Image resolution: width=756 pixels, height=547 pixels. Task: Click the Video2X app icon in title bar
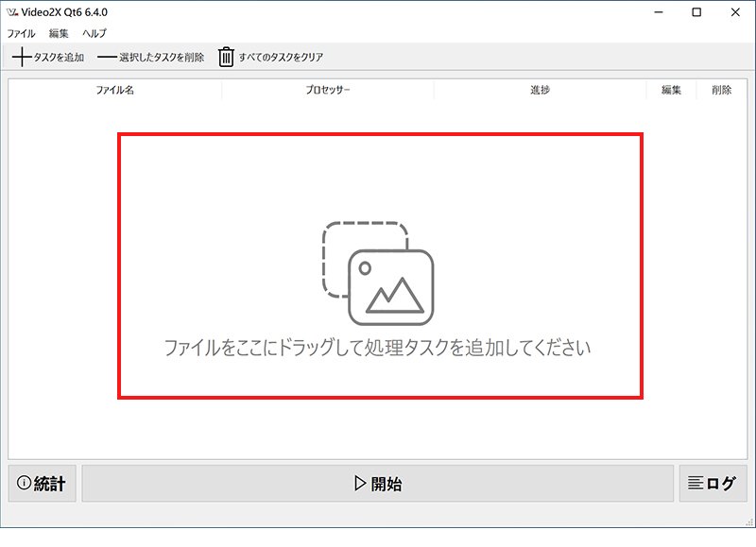click(x=12, y=12)
